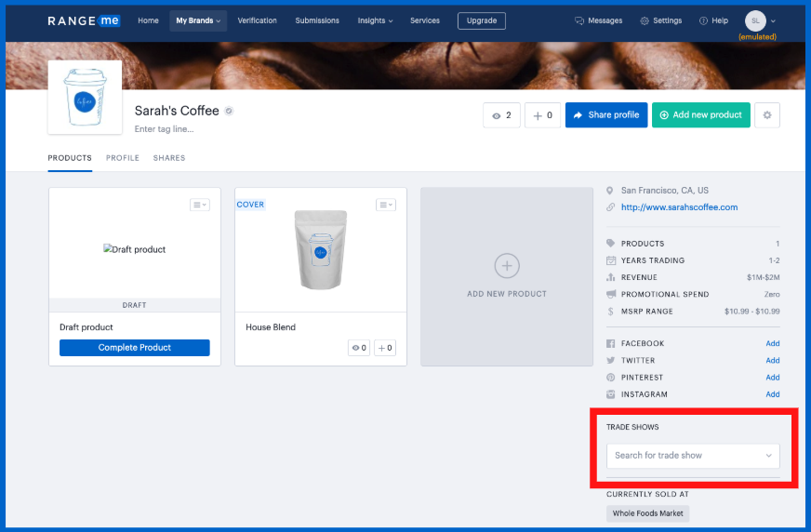Click the Search for trade show field
Screen dimensions: 811x532
[693, 456]
